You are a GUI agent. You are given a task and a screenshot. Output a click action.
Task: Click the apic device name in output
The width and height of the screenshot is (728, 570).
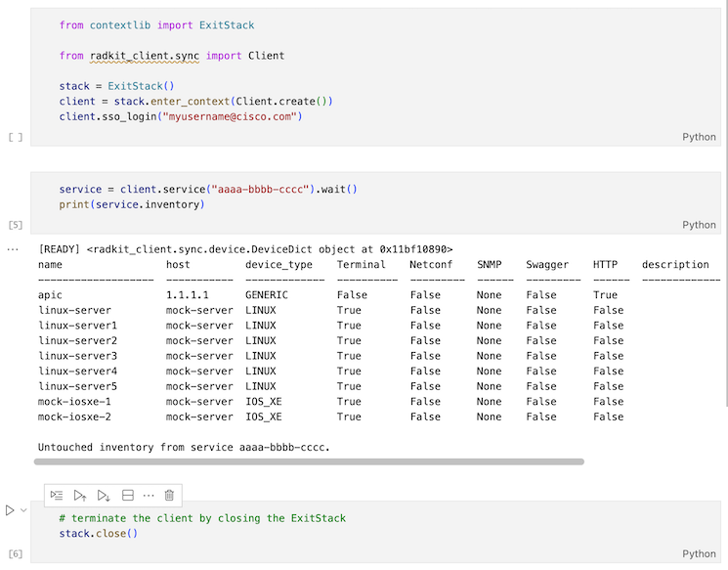click(50, 295)
